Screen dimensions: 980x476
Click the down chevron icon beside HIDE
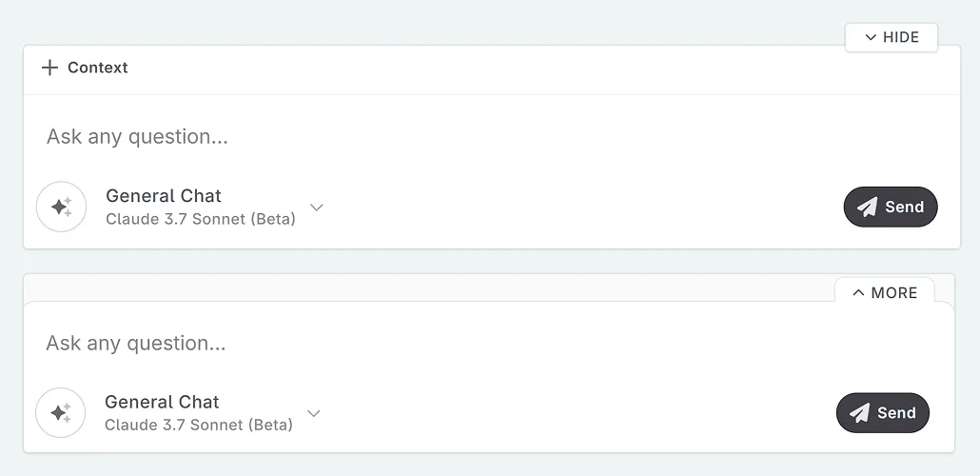click(x=870, y=37)
